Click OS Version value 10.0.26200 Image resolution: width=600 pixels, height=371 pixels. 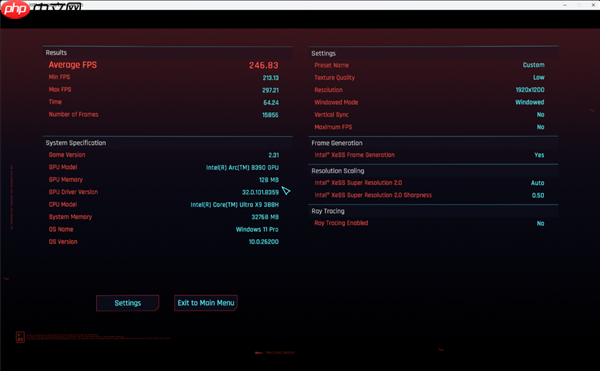(x=264, y=242)
